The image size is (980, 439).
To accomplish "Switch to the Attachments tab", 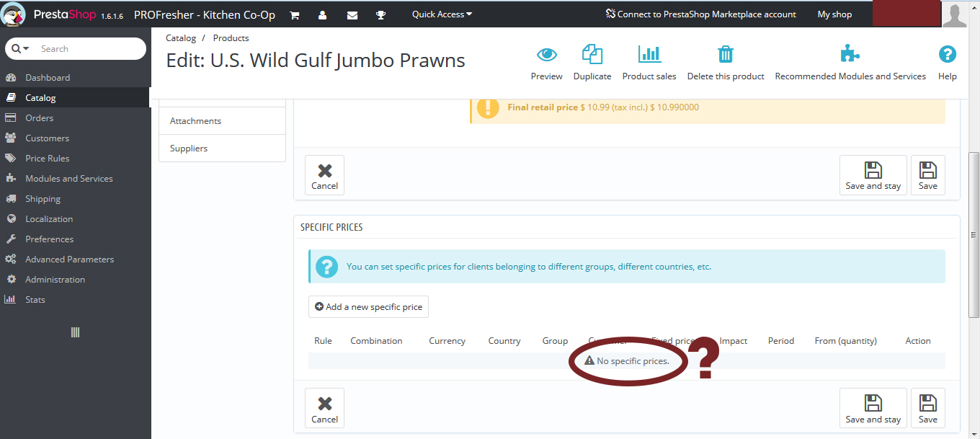I will click(222, 121).
